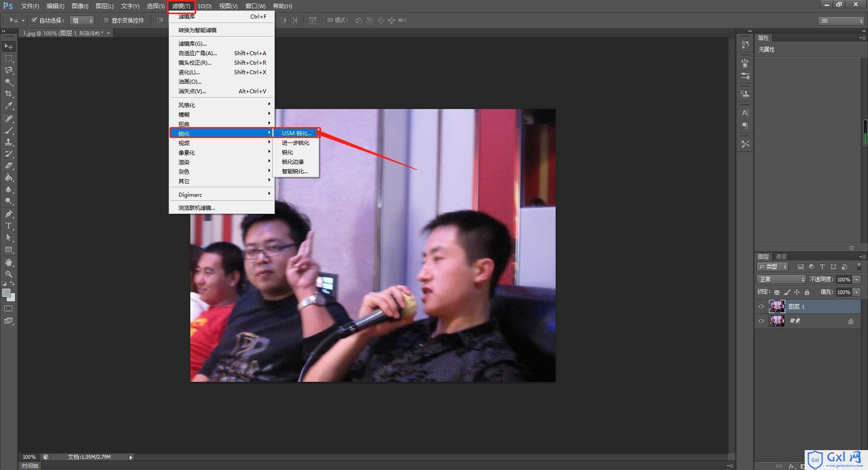Open the blend mode 正常 dropdown

781,280
